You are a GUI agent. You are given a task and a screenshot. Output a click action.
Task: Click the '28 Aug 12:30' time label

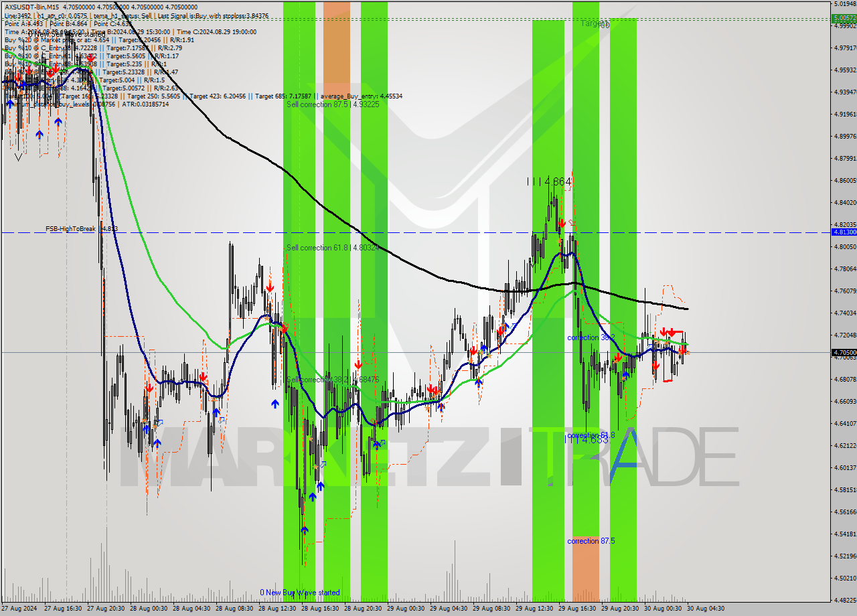[x=278, y=609]
